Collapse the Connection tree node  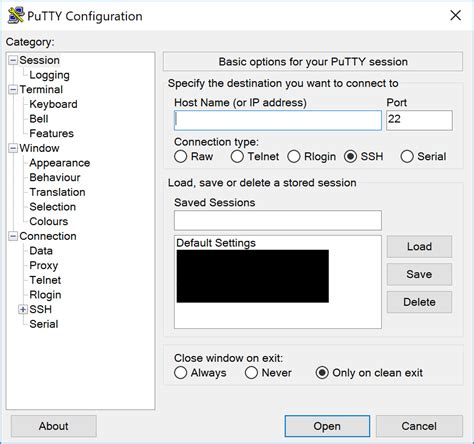tap(13, 236)
